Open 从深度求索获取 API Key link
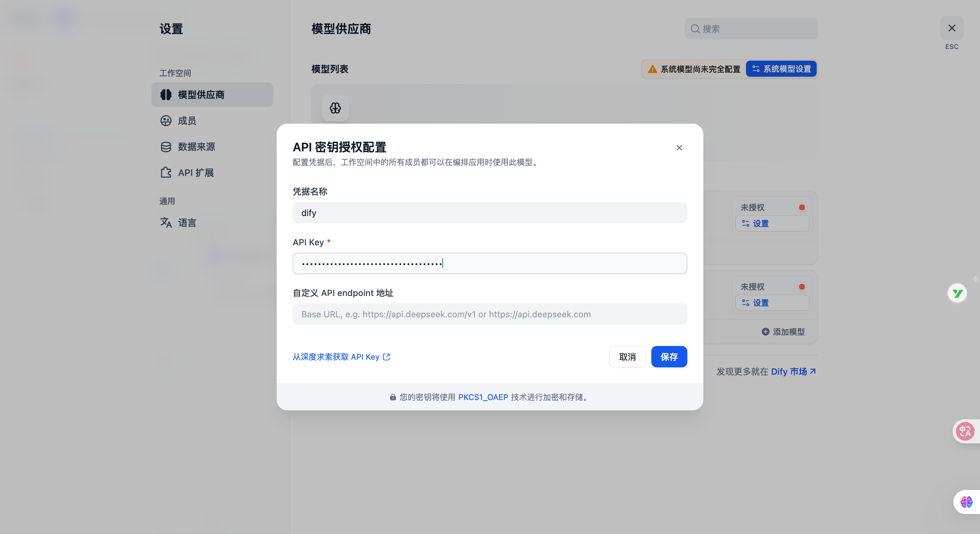Viewport: 980px width, 534px height. click(336, 357)
